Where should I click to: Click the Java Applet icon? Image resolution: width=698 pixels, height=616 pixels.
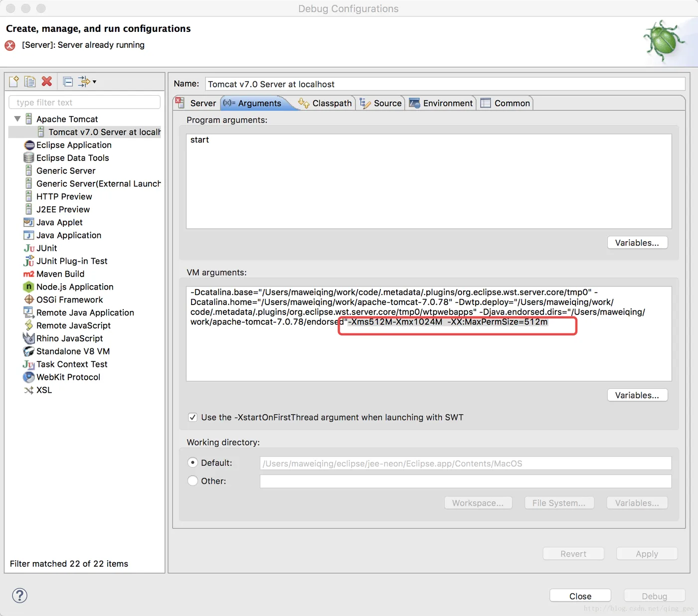pos(29,222)
